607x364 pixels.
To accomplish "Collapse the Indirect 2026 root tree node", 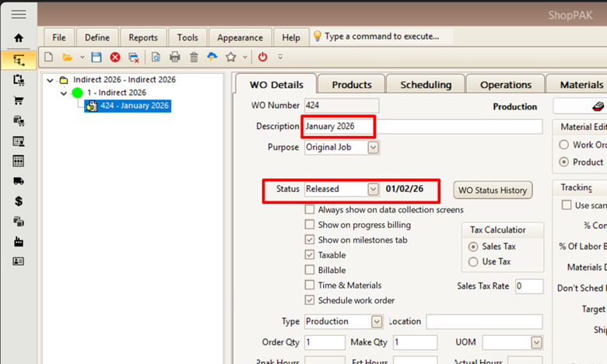I will coord(51,80).
